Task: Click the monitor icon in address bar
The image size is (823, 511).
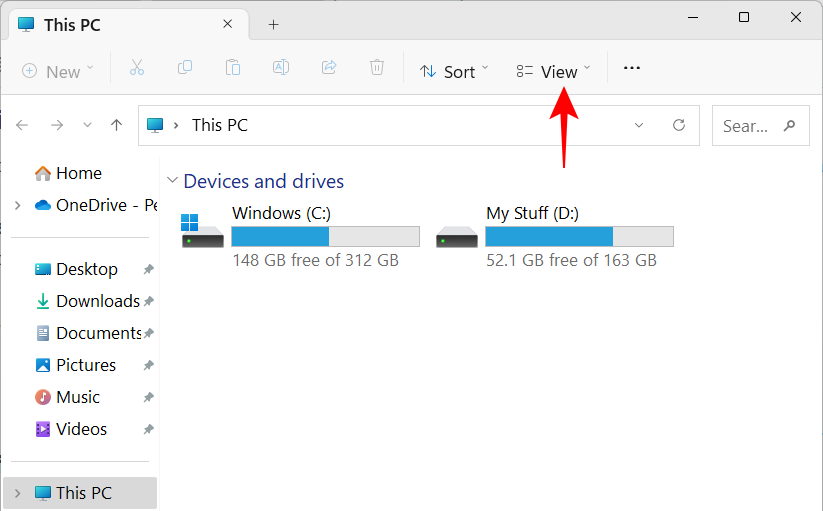Action: tap(155, 125)
